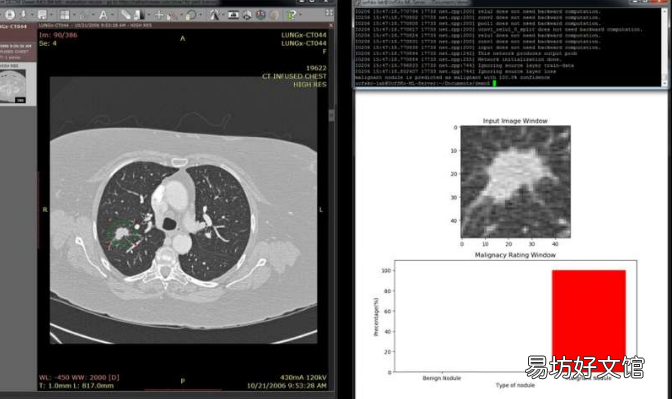672x399 pixels.
Task: Open the help question mark icon
Action: click(292, 15)
